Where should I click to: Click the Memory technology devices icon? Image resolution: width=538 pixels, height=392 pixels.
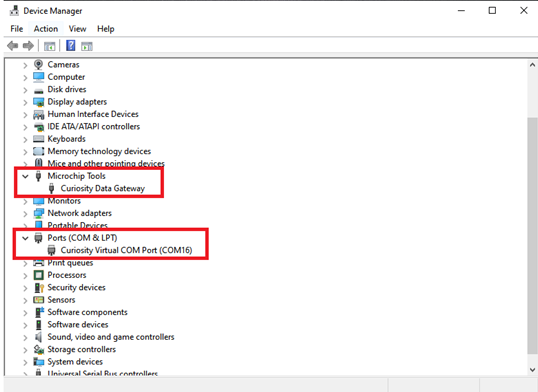click(x=38, y=151)
